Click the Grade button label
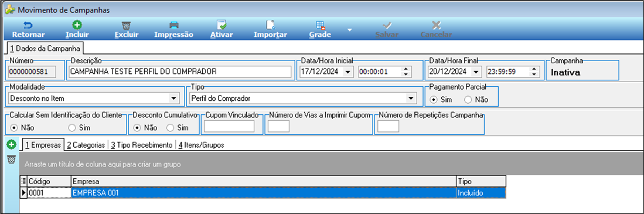The width and height of the screenshot is (644, 214). [321, 35]
